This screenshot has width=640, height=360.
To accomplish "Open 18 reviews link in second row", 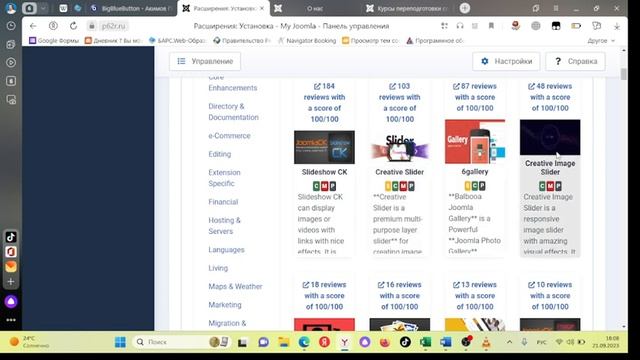I will click(324, 296).
